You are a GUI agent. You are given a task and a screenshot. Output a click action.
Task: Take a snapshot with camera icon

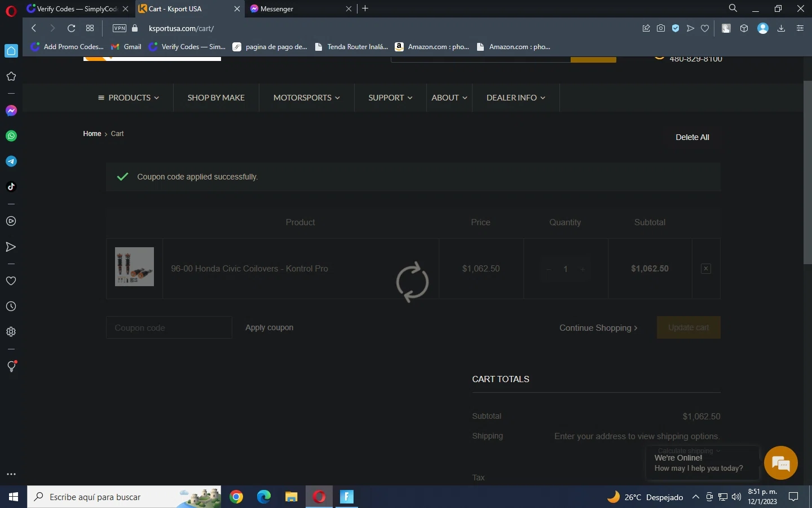[661, 28]
